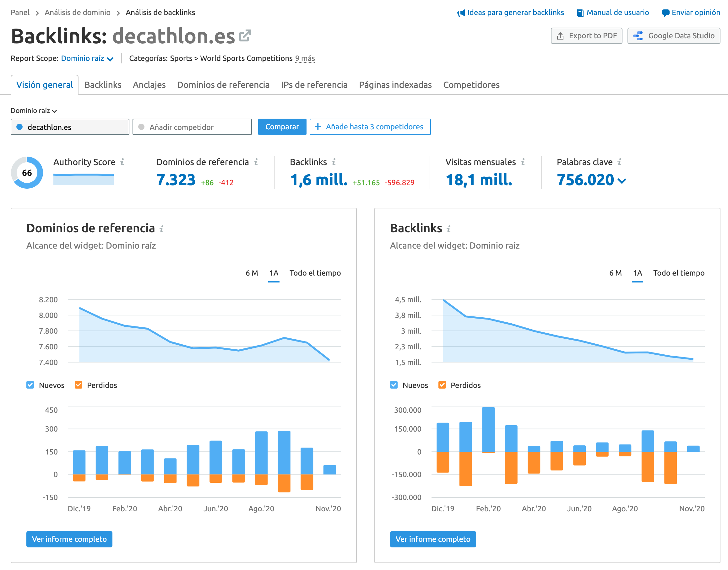Click the 1,6 mill. backlinks value

[319, 180]
